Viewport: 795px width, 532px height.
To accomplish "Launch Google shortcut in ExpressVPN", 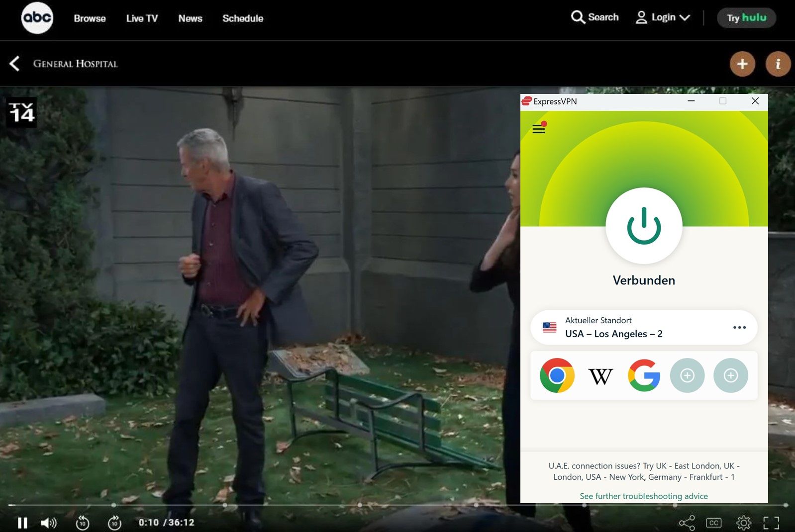I will (x=644, y=375).
